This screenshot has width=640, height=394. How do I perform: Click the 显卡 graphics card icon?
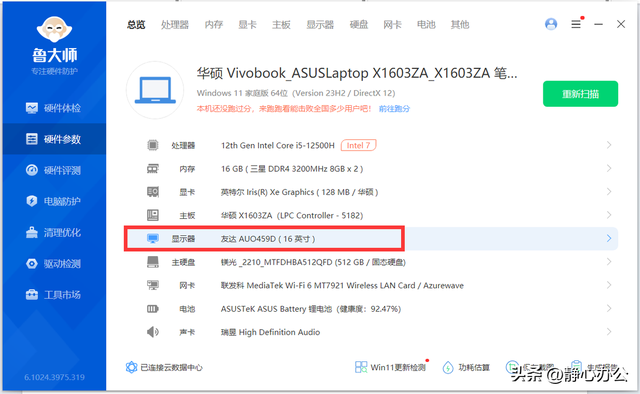pyautogui.click(x=153, y=192)
